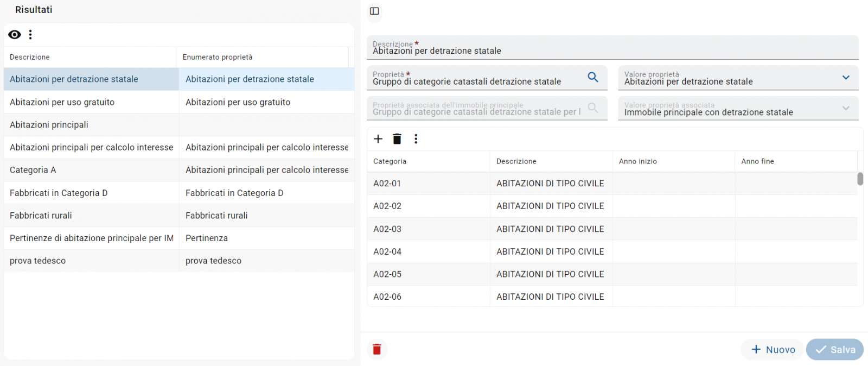Click the search icon in the Proprietà field
The width and height of the screenshot is (868, 366).
click(593, 77)
